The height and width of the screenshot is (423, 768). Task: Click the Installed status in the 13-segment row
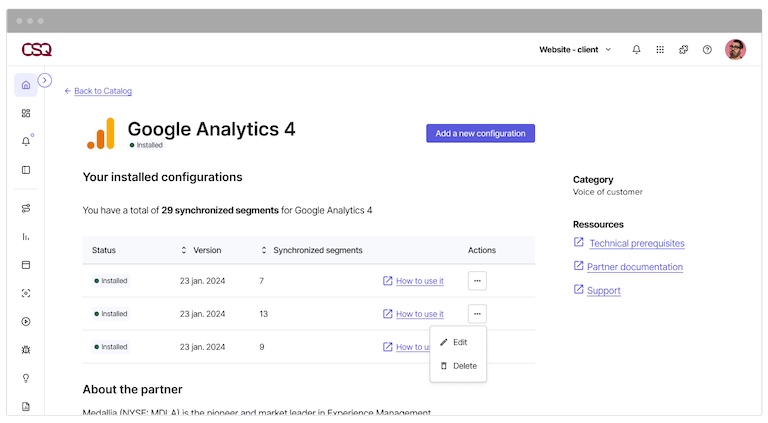click(x=111, y=314)
